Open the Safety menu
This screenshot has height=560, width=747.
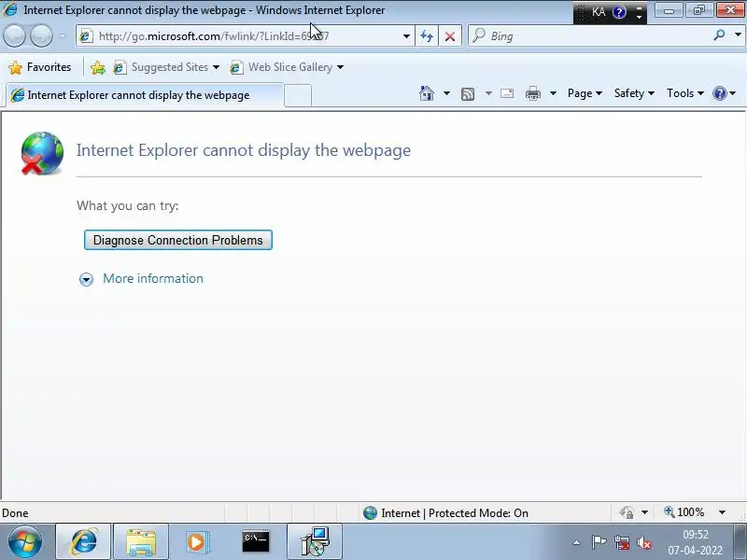pyautogui.click(x=634, y=93)
